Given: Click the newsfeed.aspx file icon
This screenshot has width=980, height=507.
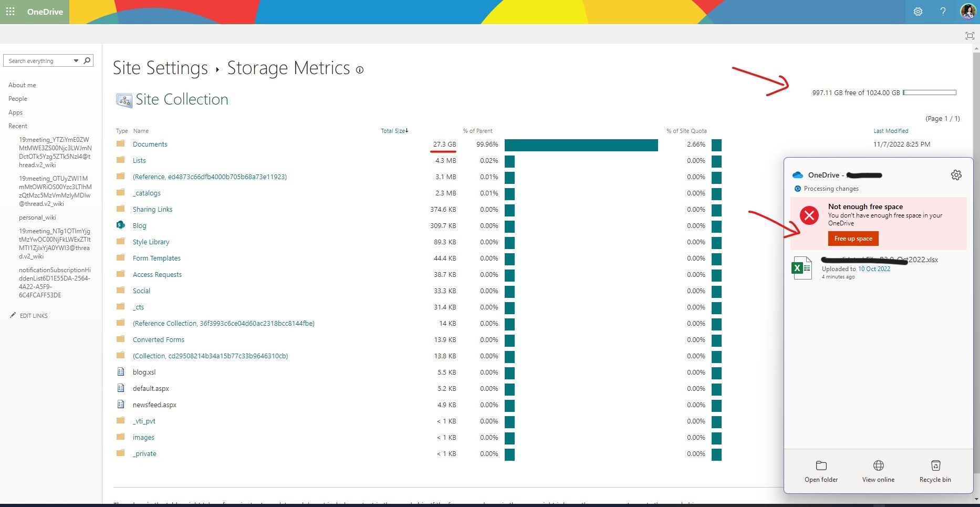Looking at the screenshot, I should click(121, 405).
